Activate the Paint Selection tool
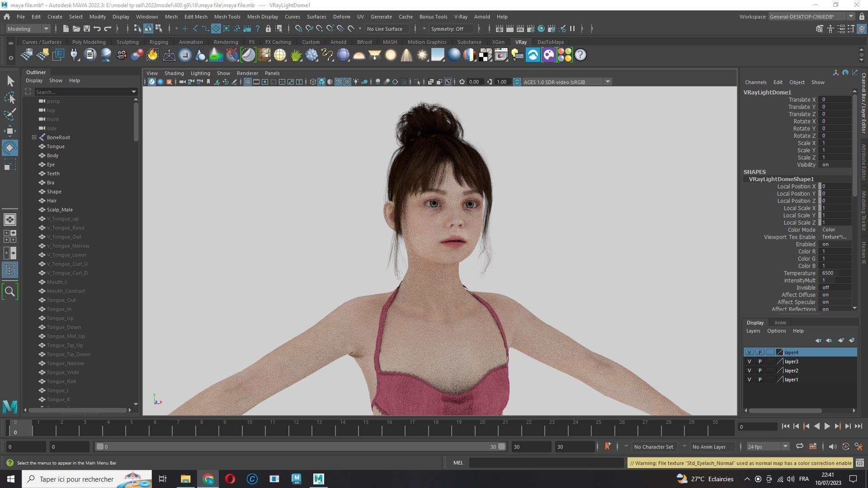Viewport: 868px width, 488px height. click(10, 114)
